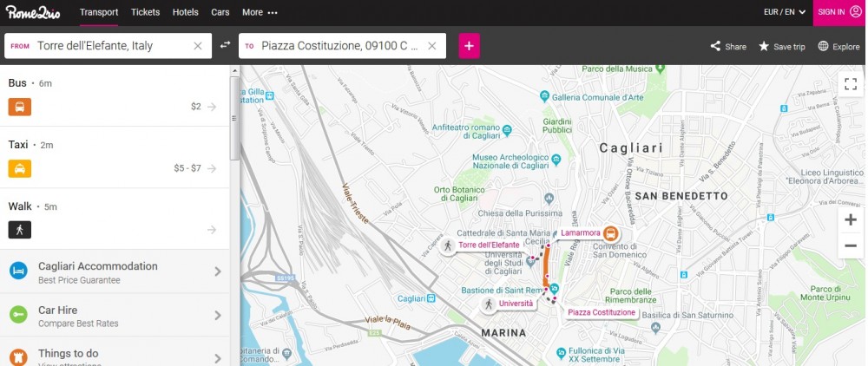Click the Explore globe icon

(823, 46)
